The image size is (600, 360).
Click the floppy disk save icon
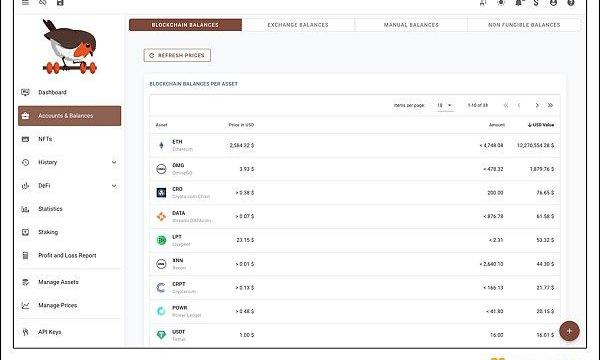pyautogui.click(x=60, y=2)
